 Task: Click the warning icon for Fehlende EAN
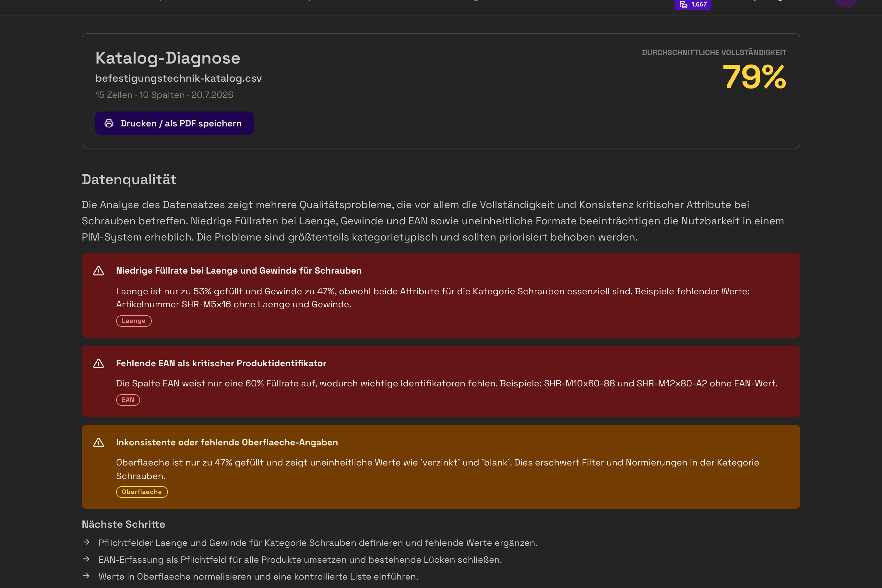[x=99, y=363]
